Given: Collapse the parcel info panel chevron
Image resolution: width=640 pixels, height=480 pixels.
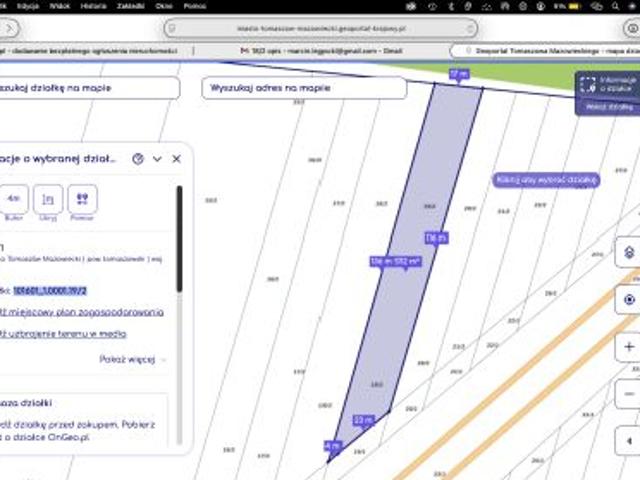Looking at the screenshot, I should (x=157, y=159).
